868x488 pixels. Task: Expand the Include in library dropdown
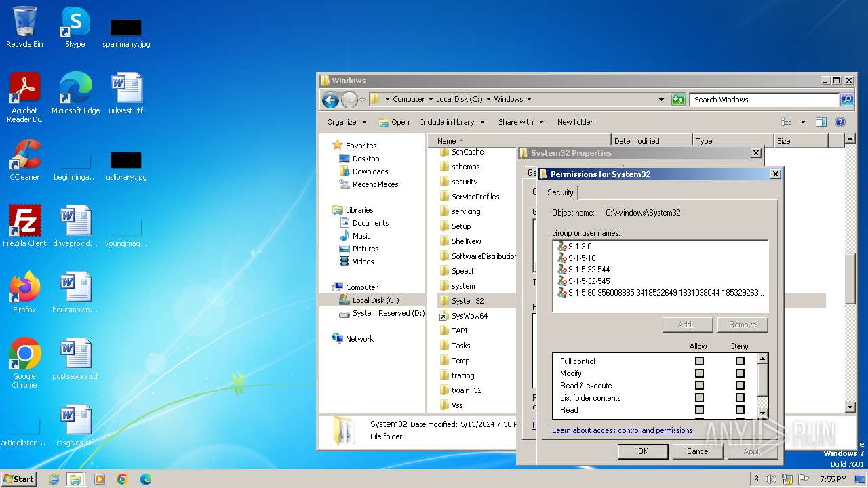coord(452,122)
